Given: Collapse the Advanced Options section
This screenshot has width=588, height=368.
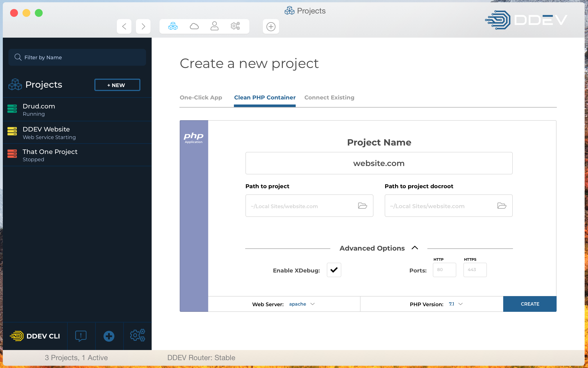Looking at the screenshot, I should [415, 248].
